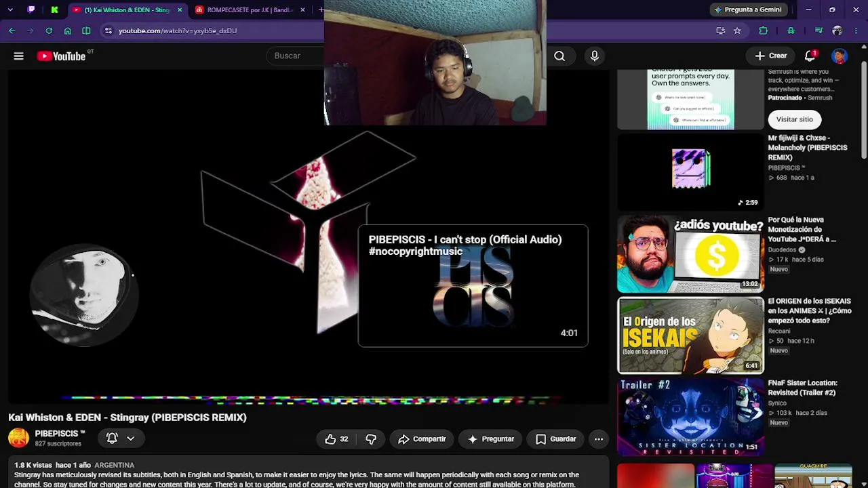Open more actions menu below video

click(x=599, y=439)
